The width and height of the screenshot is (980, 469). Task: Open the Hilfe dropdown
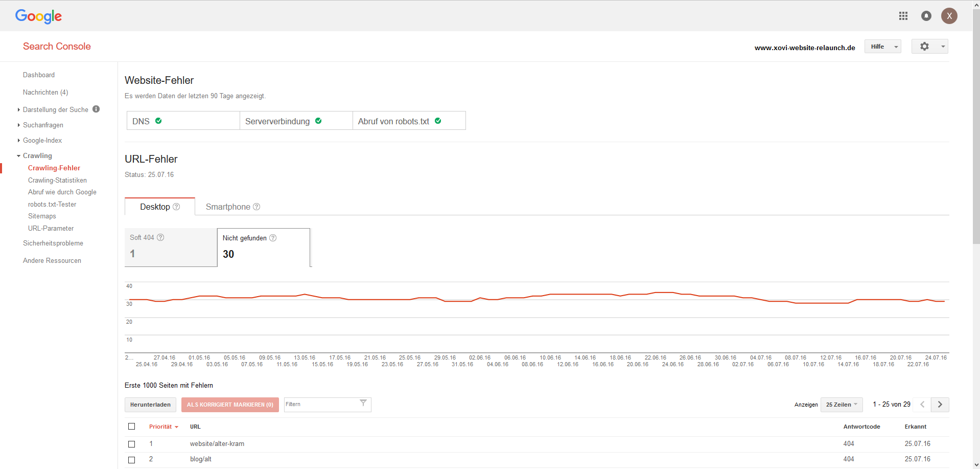(883, 47)
